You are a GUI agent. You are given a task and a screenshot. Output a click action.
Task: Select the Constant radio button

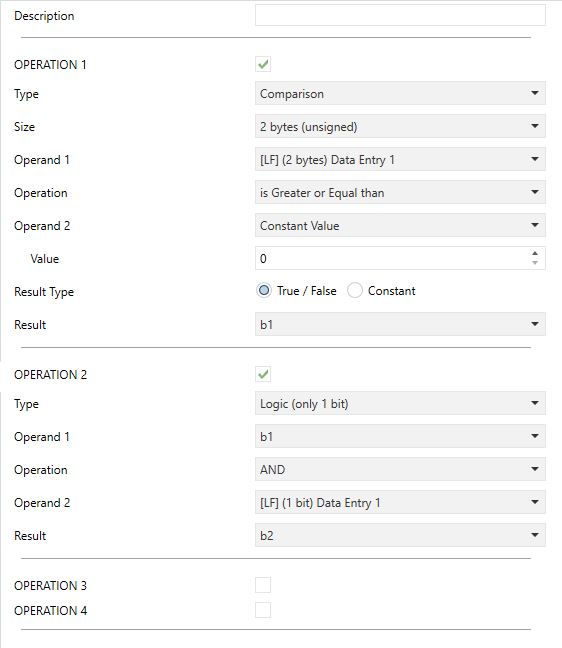pyautogui.click(x=355, y=291)
